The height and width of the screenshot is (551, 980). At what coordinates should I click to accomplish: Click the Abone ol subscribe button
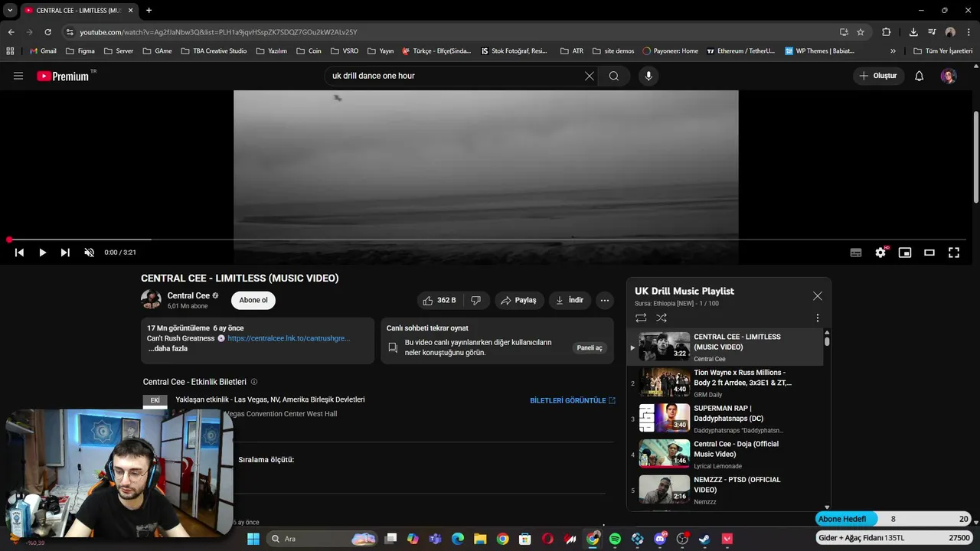click(x=253, y=300)
